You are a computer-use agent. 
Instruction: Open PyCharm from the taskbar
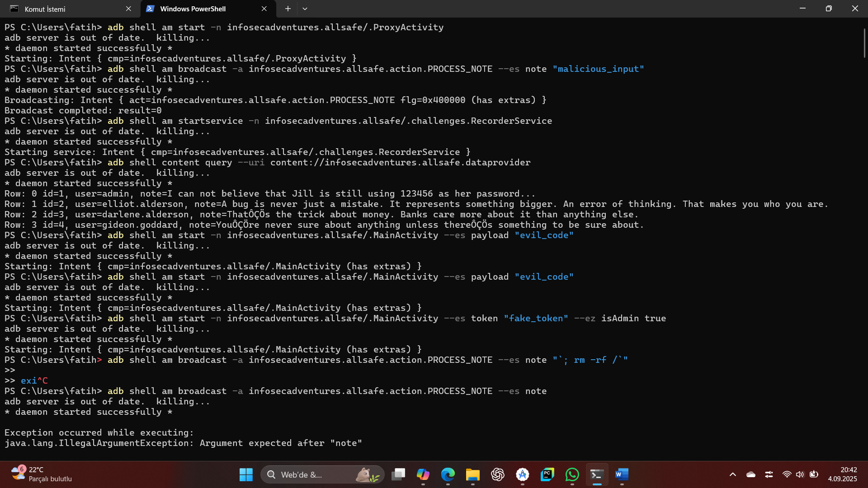point(547,474)
